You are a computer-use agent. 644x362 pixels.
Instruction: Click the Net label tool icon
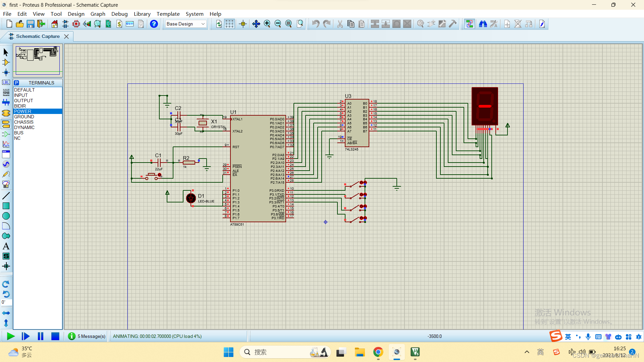tap(6, 82)
